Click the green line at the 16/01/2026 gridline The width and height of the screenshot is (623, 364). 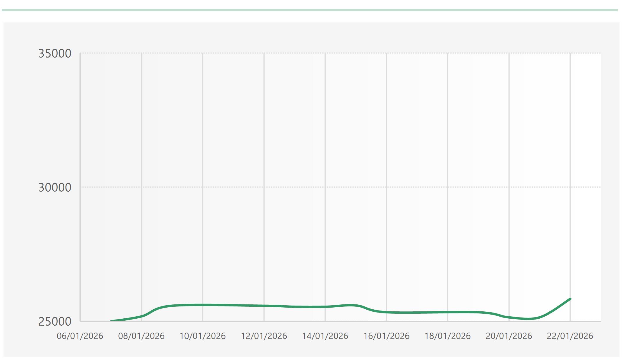click(387, 312)
